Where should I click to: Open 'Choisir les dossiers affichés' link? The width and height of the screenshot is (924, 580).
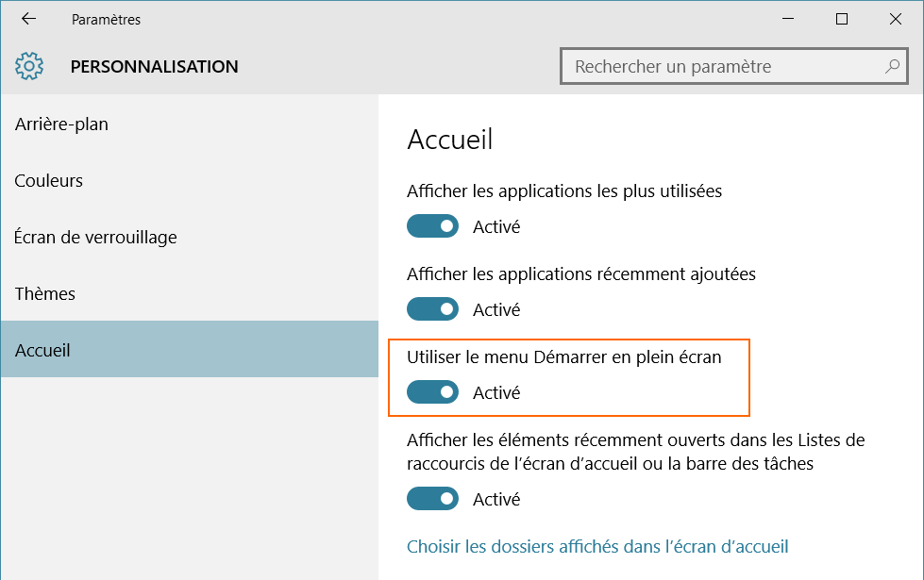[597, 547]
